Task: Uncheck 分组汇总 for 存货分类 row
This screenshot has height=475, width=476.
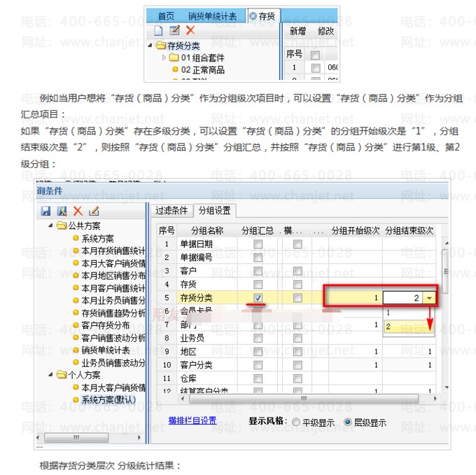Action: point(258,298)
